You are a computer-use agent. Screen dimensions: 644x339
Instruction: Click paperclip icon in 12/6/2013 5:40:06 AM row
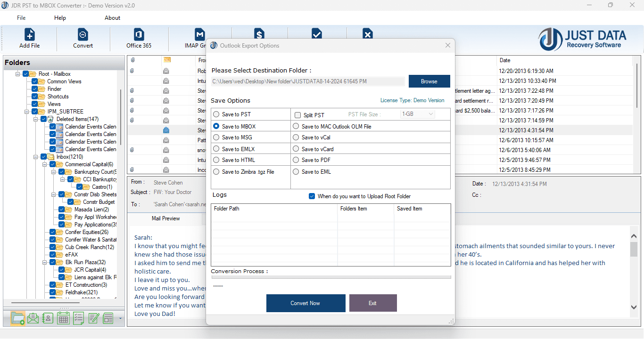pyautogui.click(x=132, y=150)
